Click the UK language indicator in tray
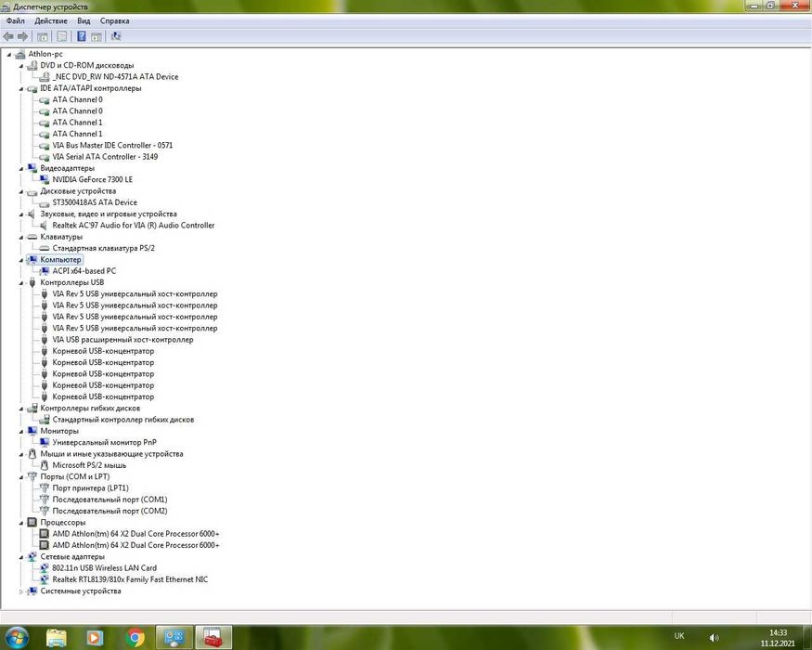 click(679, 636)
